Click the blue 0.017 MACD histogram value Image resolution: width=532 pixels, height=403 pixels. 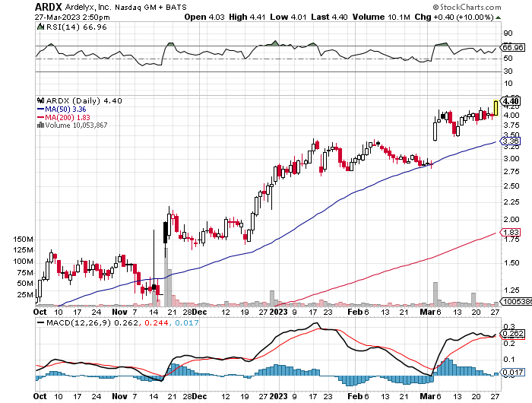coord(187,322)
